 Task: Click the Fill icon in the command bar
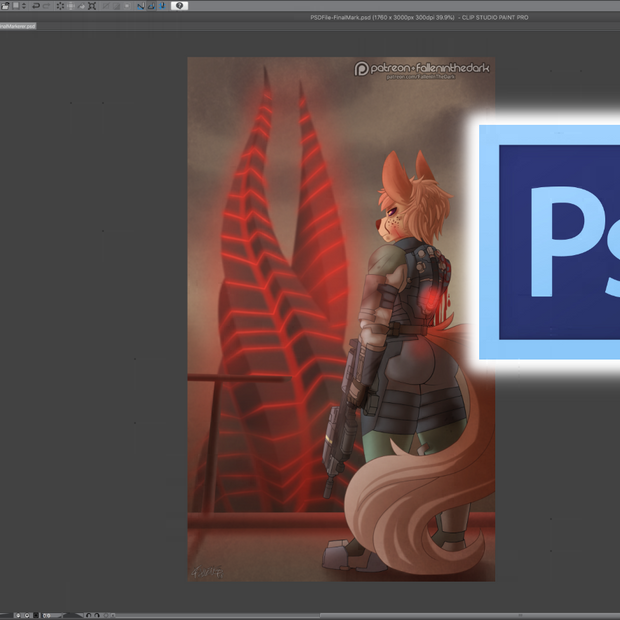[x=82, y=6]
